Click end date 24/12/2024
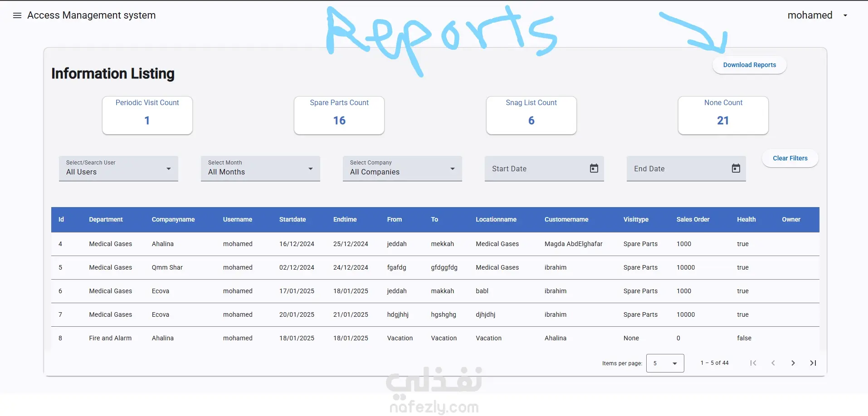The height and width of the screenshot is (416, 868). click(x=351, y=267)
